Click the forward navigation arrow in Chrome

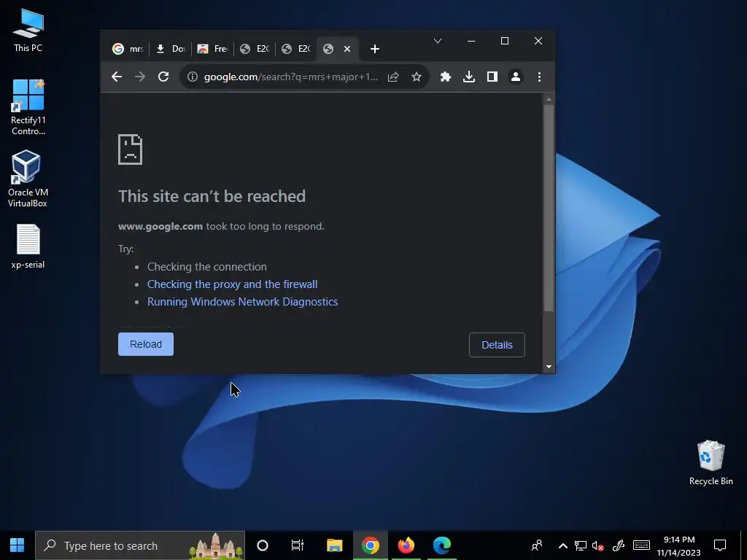pyautogui.click(x=140, y=77)
